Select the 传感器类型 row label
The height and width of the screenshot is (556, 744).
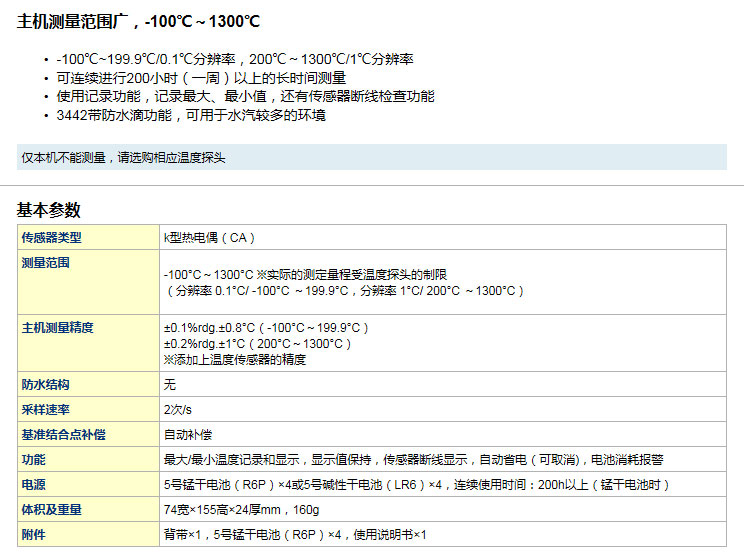(52, 238)
